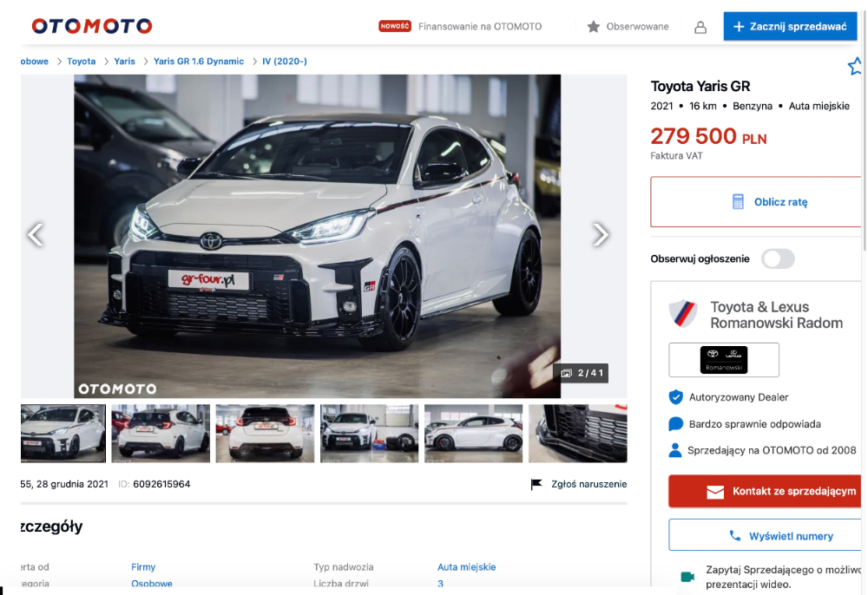
Task: Open Finansowanie na OTOMOTO link
Action: coord(480,27)
